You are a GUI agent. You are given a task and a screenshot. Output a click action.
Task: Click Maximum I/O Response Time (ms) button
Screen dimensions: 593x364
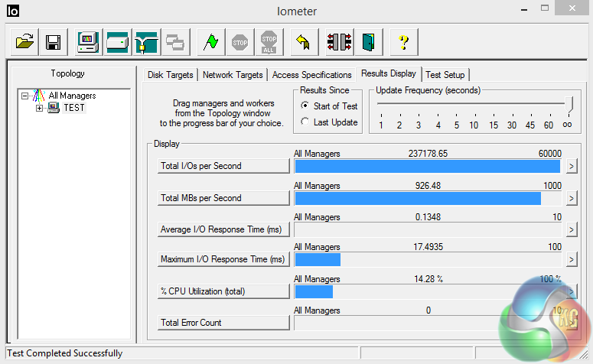click(223, 259)
